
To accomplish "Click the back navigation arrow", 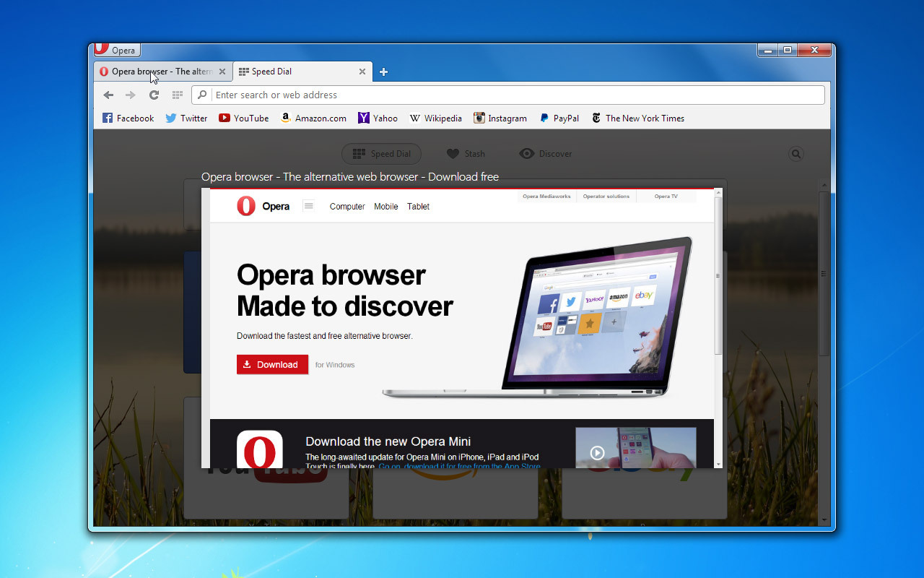I will [108, 95].
